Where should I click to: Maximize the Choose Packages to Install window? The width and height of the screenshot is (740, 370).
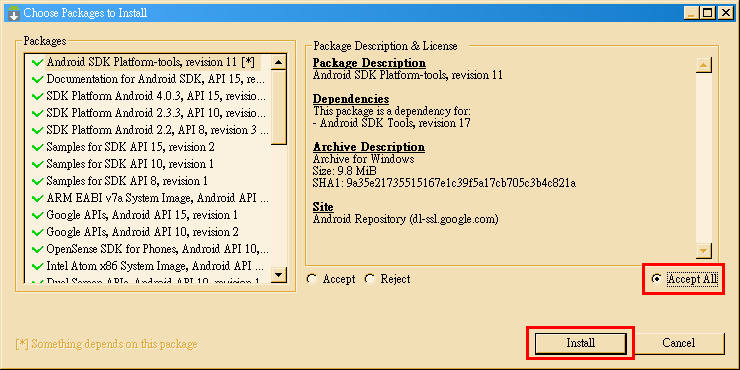point(707,13)
